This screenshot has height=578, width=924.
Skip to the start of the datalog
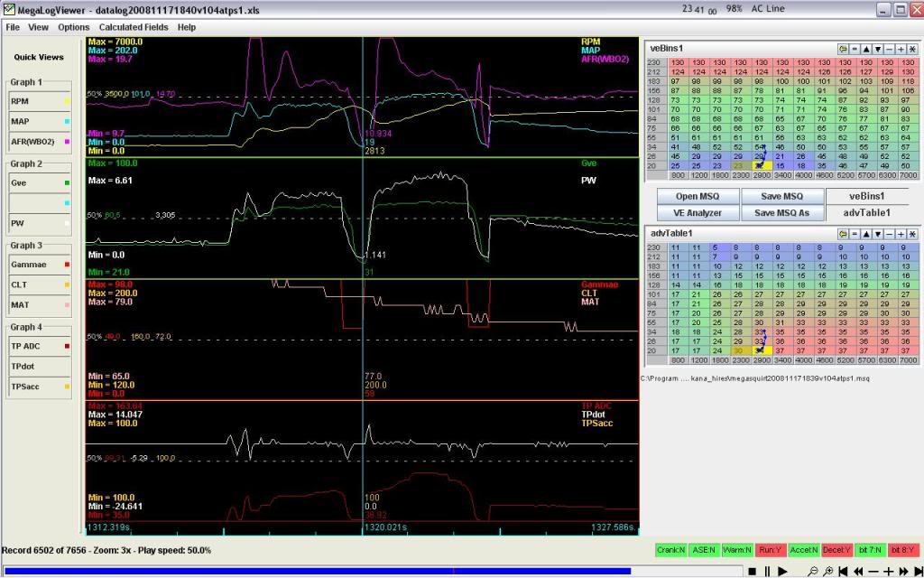click(843, 570)
